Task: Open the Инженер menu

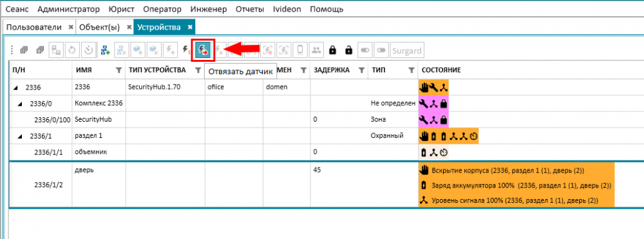Action: (209, 9)
